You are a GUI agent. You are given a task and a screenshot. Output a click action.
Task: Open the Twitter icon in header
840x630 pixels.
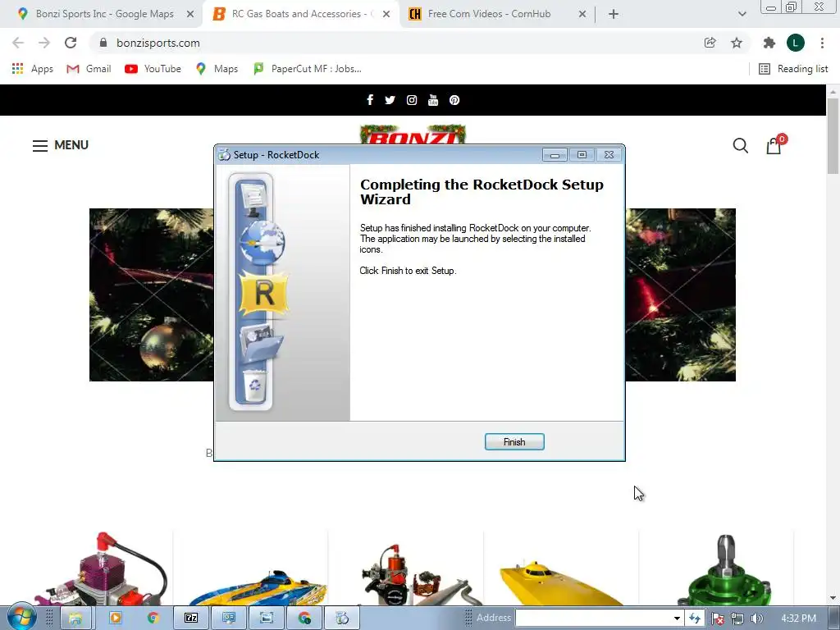click(390, 99)
